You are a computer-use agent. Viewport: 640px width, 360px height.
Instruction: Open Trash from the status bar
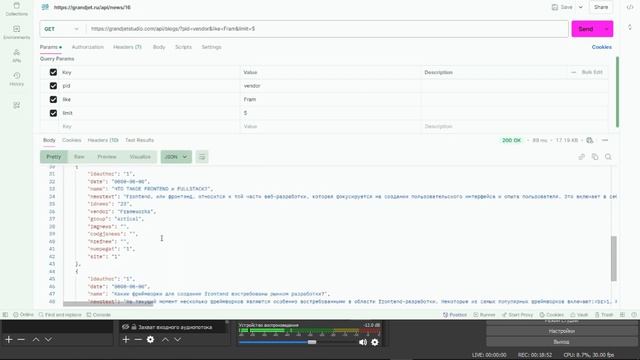(x=604, y=315)
